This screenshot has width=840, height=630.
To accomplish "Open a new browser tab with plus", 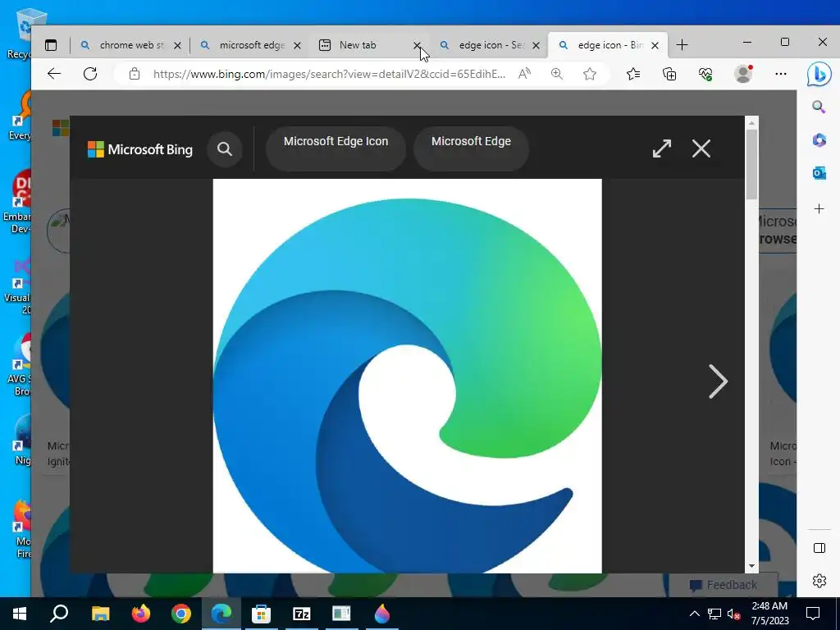I will pos(682,45).
